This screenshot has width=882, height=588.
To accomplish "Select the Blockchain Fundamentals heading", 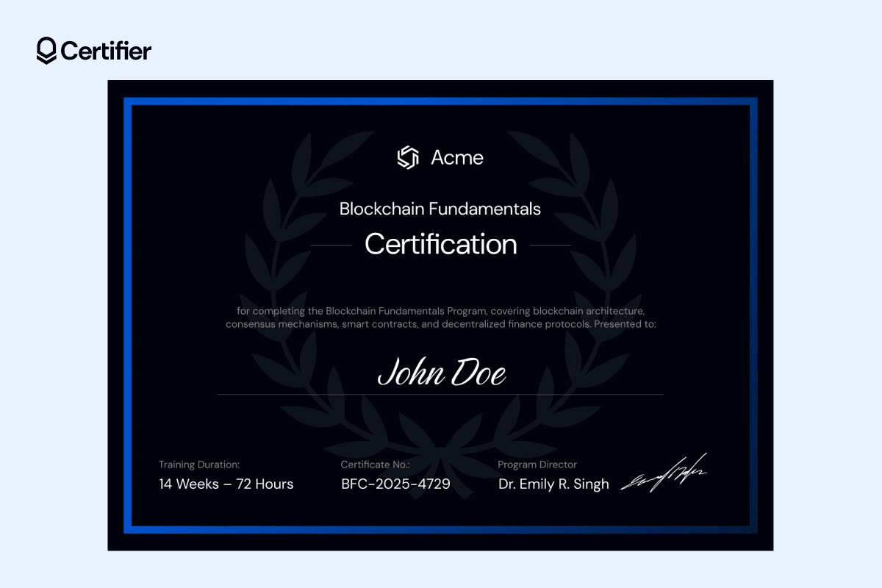I will (440, 209).
